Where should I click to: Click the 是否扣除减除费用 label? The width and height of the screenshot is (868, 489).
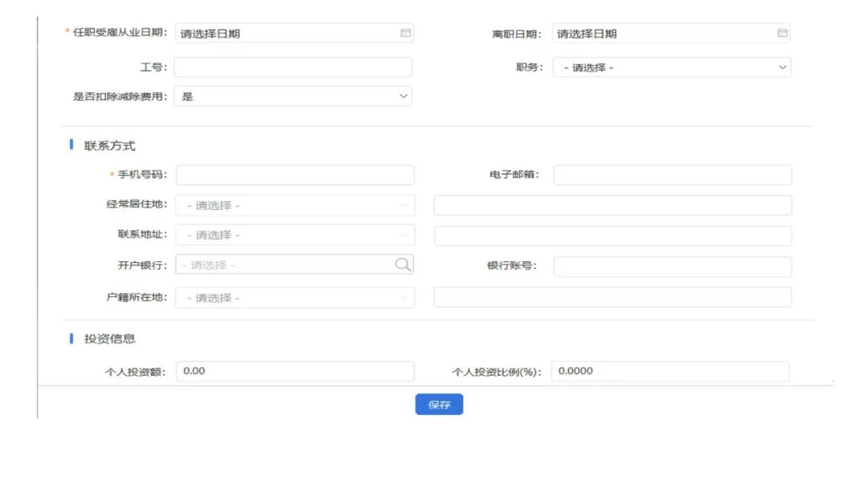[120, 97]
